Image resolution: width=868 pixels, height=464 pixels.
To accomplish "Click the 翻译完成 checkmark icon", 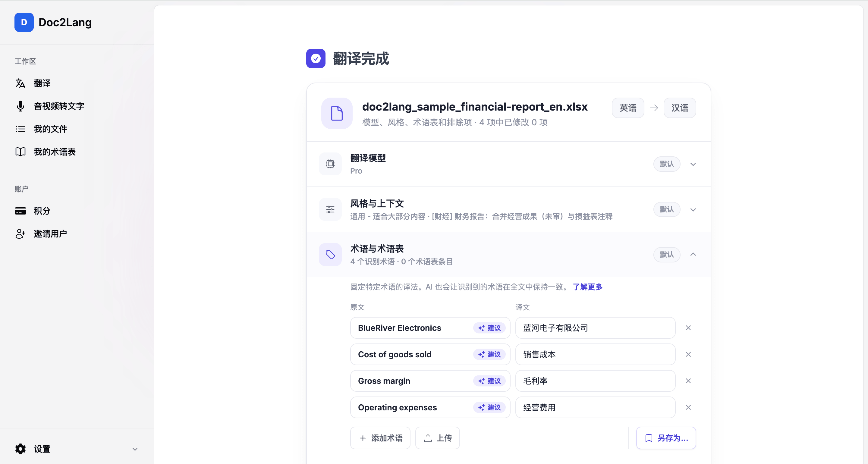I will coord(316,59).
